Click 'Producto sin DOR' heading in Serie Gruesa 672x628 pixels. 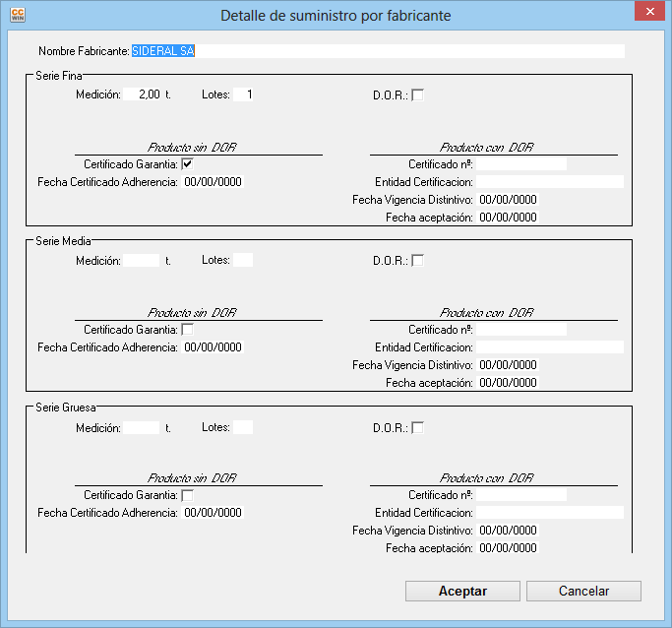click(x=192, y=478)
